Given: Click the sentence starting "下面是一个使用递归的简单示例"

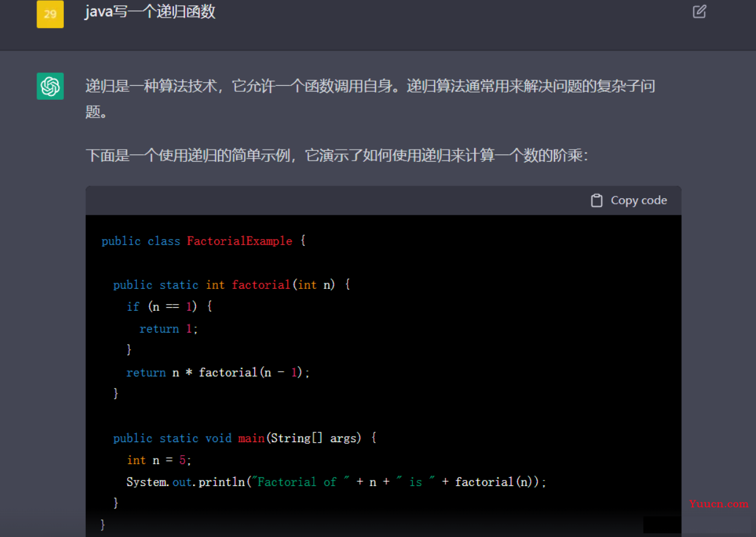Looking at the screenshot, I should point(337,156).
